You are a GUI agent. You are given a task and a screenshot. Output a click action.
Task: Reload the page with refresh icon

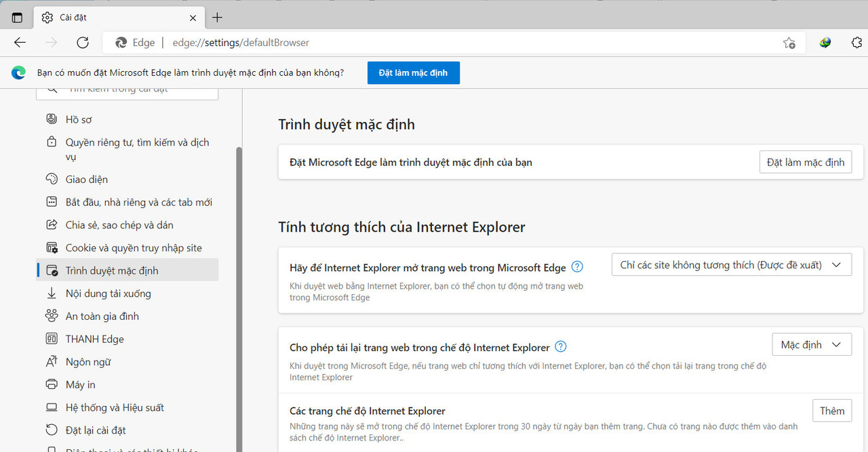(x=83, y=43)
